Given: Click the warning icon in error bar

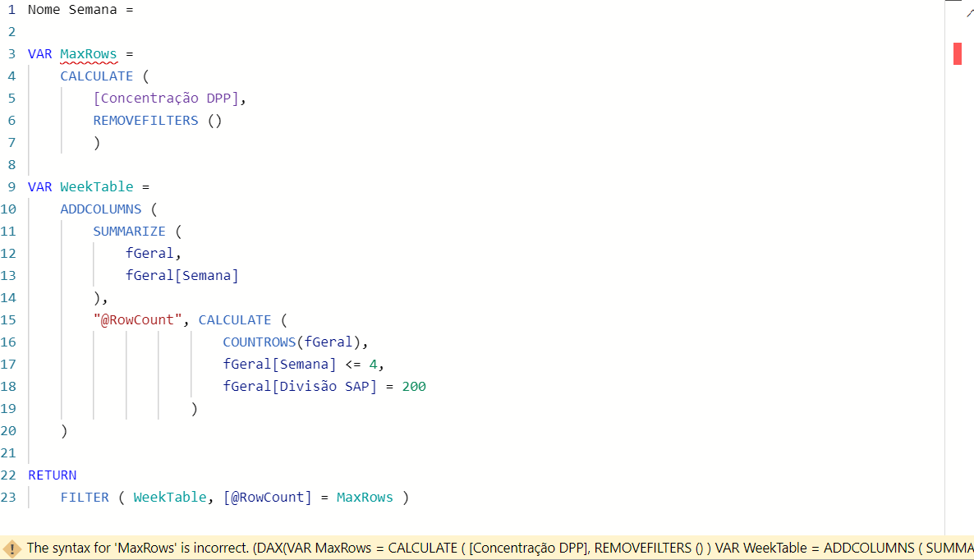Looking at the screenshot, I should coord(11,549).
